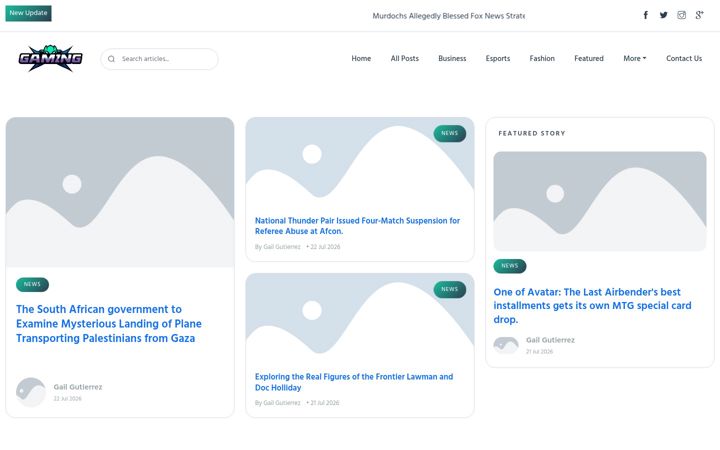Open the Google Plus social icon
Viewport: 720px width, 450px height.
coord(699,15)
